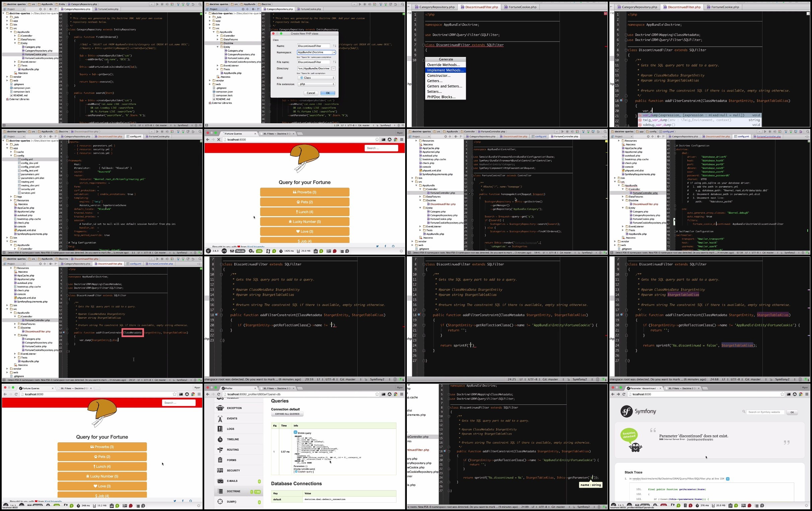
Task: Click the ROUTING signpost icon in Profiler sidebar
Action: 220,450
